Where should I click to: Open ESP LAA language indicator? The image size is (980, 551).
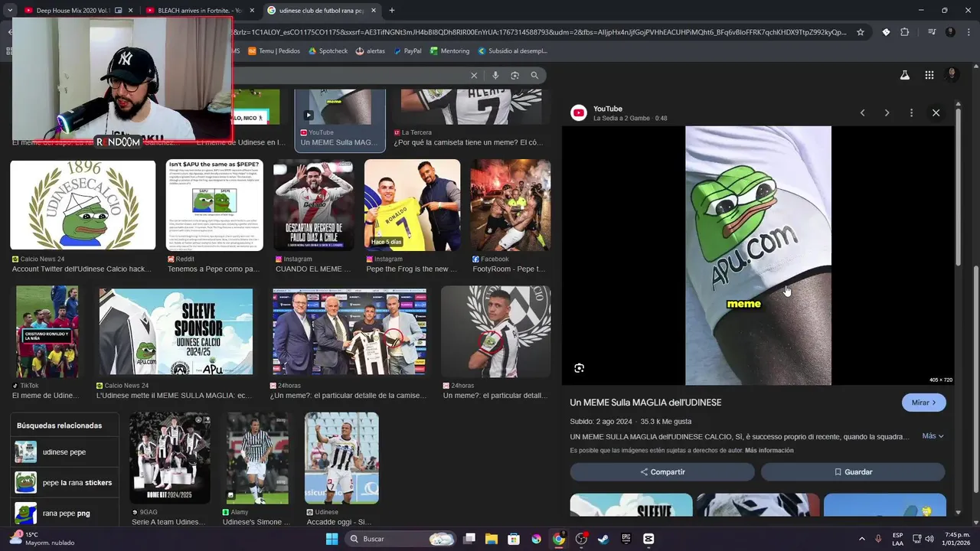tap(897, 539)
